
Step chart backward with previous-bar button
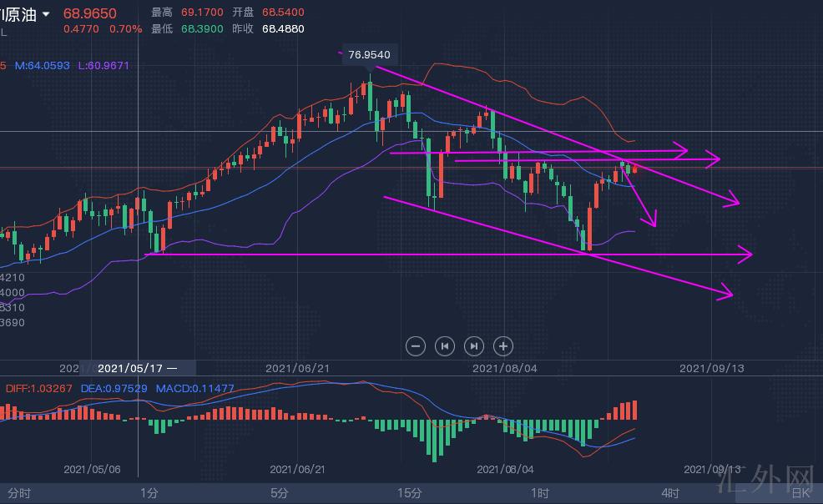pos(445,345)
